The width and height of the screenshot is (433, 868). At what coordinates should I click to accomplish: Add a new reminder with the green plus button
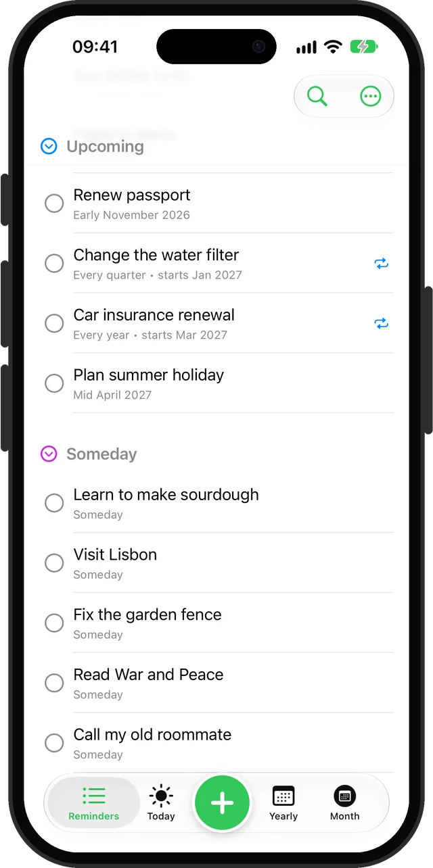point(222,803)
